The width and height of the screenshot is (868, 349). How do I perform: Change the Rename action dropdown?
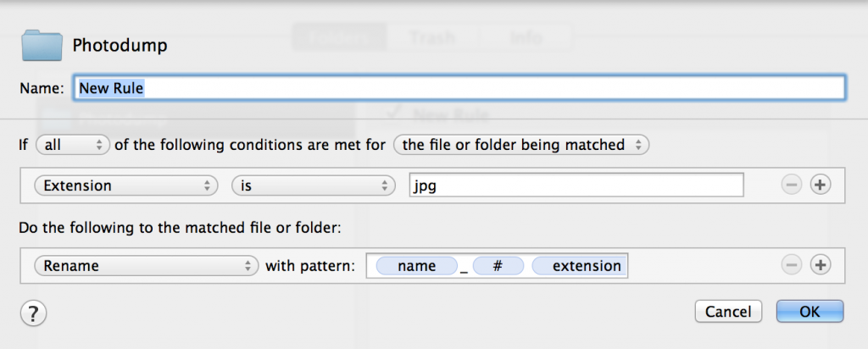click(x=146, y=266)
